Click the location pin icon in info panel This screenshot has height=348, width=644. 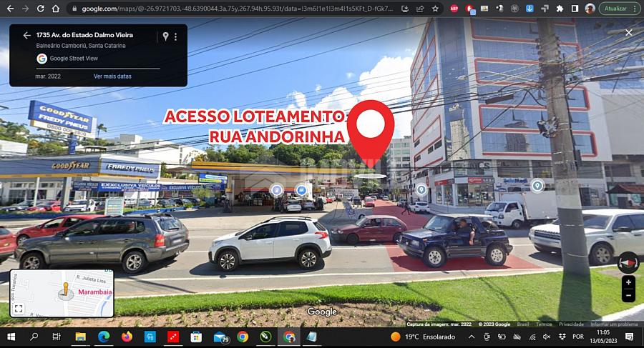(x=165, y=36)
